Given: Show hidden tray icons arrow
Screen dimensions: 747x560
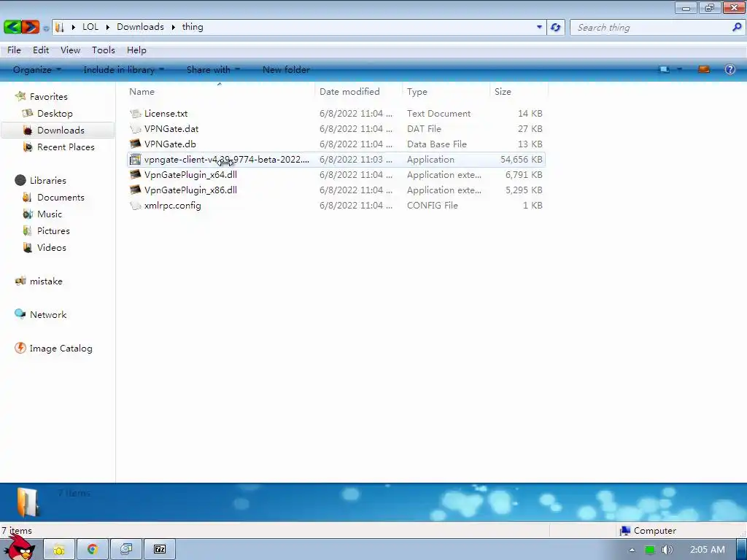Looking at the screenshot, I should point(632,550).
